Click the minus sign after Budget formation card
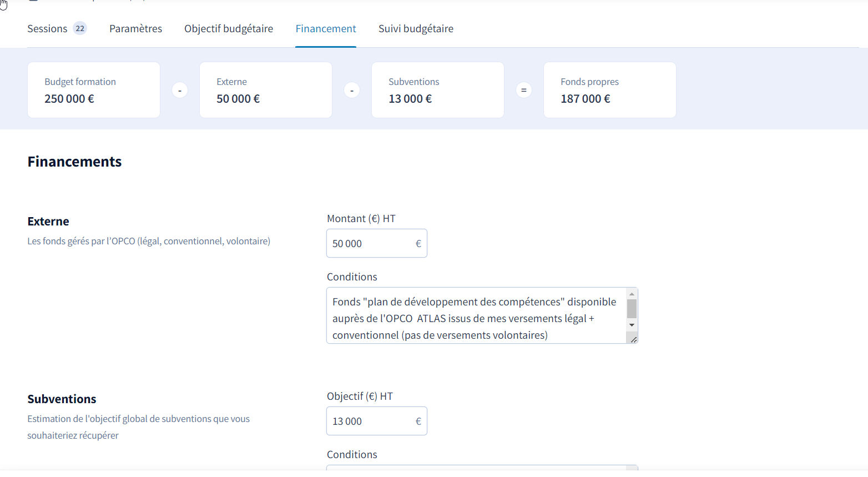The image size is (868, 477). click(x=180, y=90)
